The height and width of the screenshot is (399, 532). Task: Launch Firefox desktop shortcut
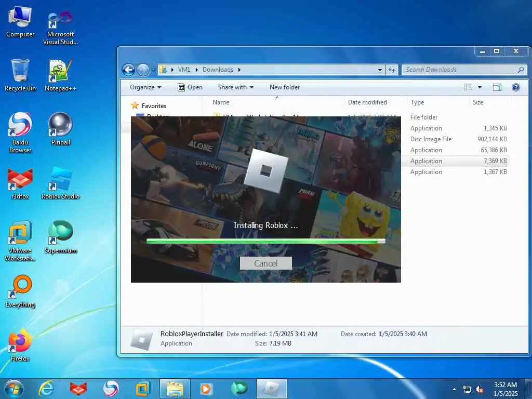coord(20,345)
